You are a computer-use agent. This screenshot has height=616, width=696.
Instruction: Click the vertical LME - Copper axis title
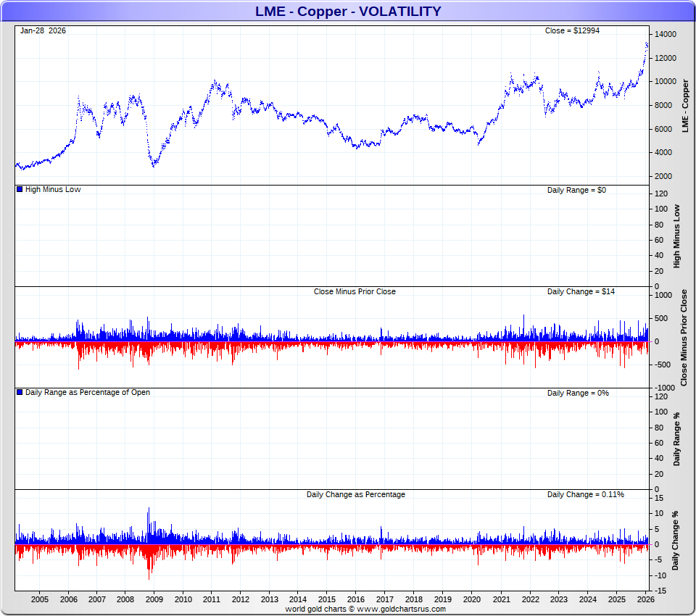685,106
